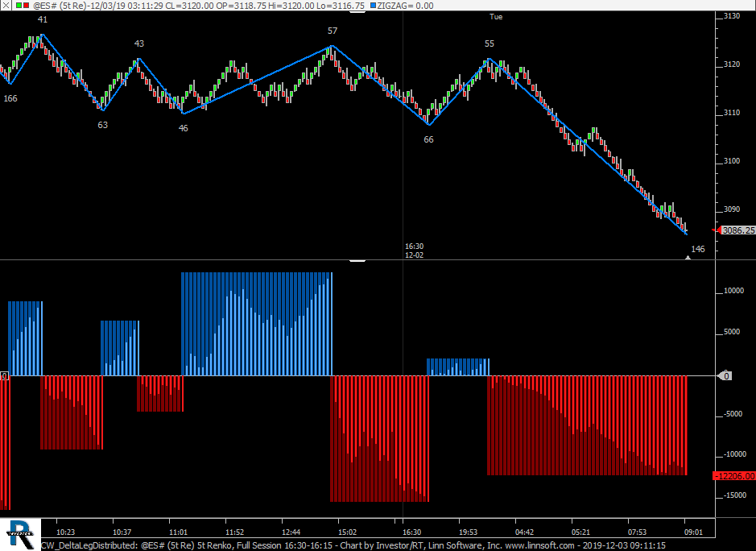Click zigzag swing label 57
The height and width of the screenshot is (551, 756).
(x=333, y=31)
